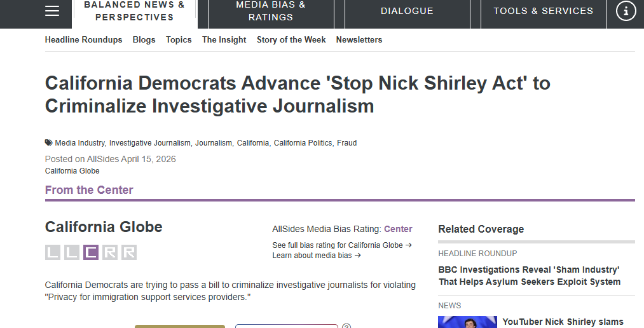Open the hamburger menu icon
The image size is (644, 328).
click(52, 11)
